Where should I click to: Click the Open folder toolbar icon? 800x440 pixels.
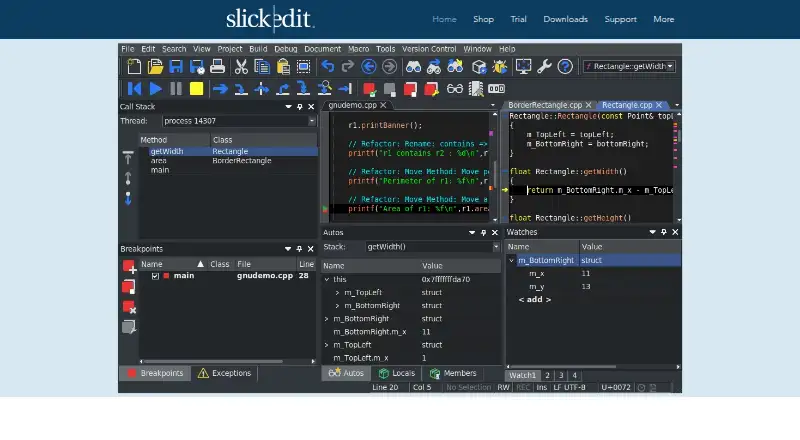[155, 66]
